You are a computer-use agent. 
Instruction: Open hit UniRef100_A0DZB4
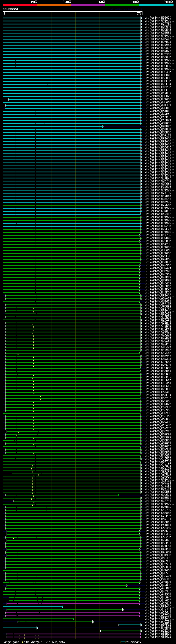point(158,621)
